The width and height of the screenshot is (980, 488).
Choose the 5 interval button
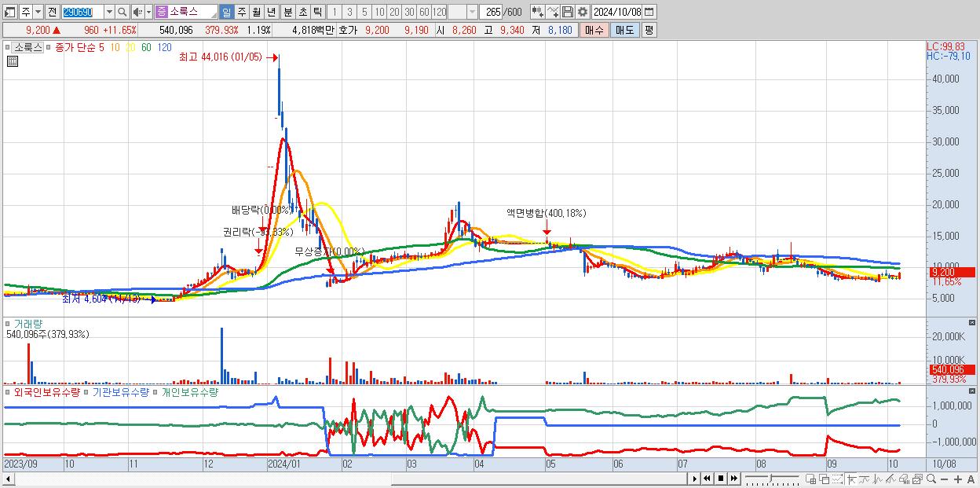coord(364,12)
